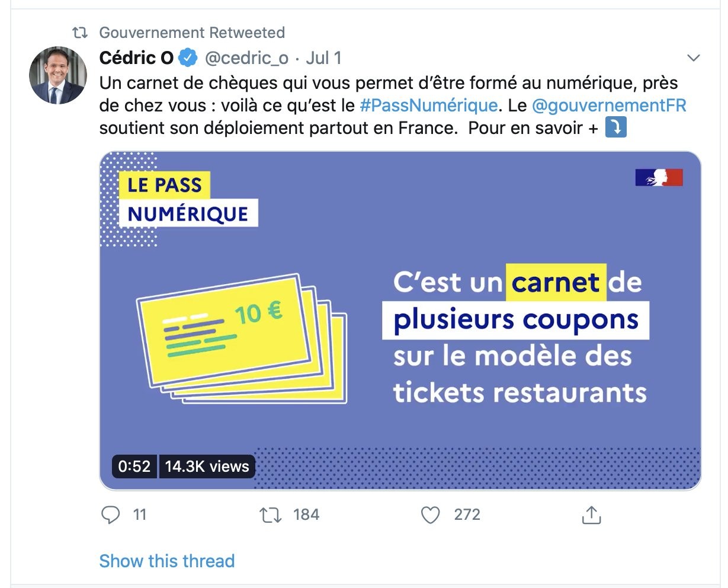Click the Gouvernement Retweeted label
The width and height of the screenshot is (728, 588).
(192, 33)
